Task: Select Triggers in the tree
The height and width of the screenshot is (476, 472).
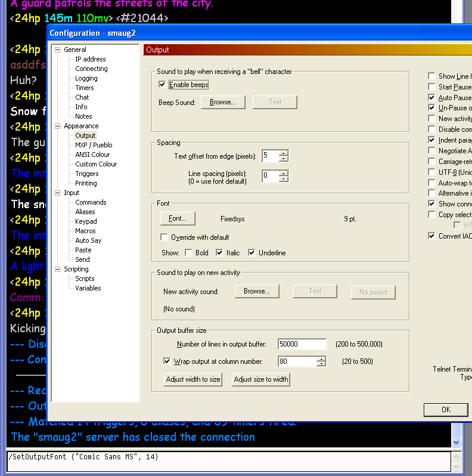Action: pyautogui.click(x=87, y=174)
